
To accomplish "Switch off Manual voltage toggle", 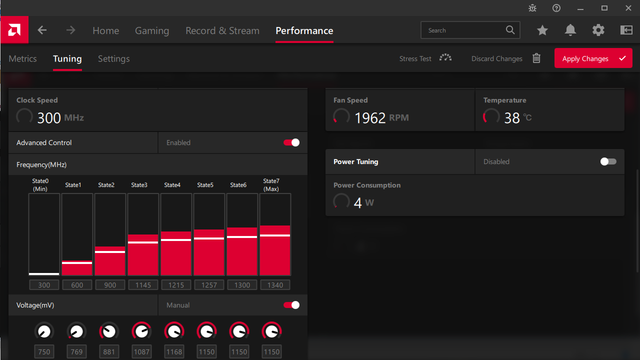I will pyautogui.click(x=291, y=305).
